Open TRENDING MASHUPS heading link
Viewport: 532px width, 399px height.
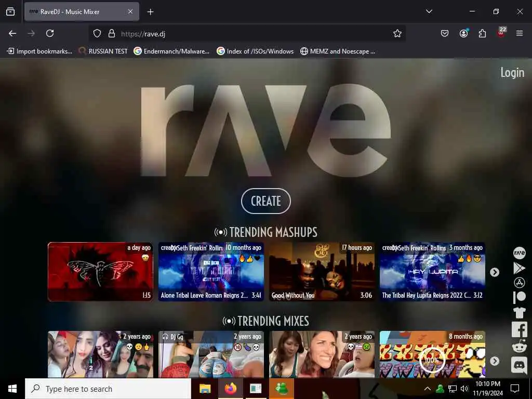(x=265, y=232)
